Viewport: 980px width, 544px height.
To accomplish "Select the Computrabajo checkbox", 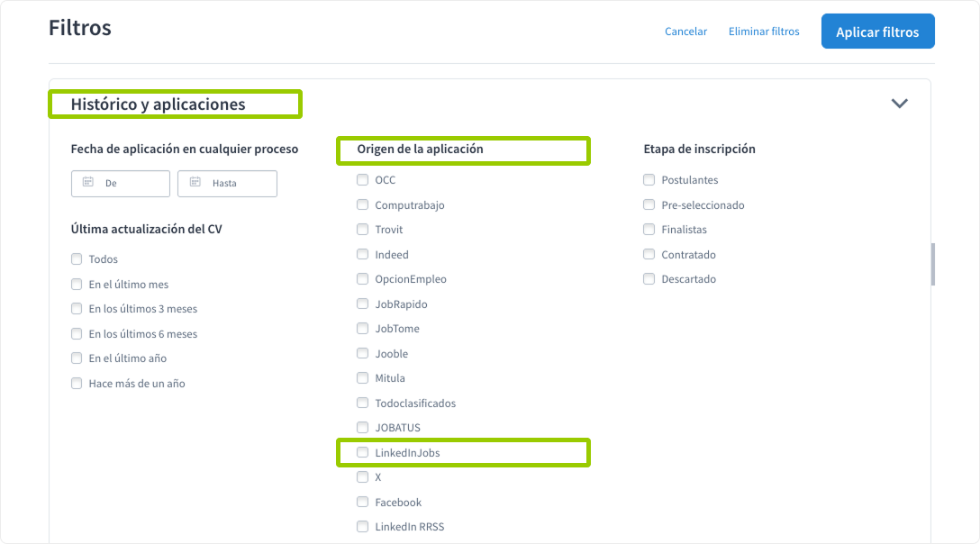I will pos(363,204).
